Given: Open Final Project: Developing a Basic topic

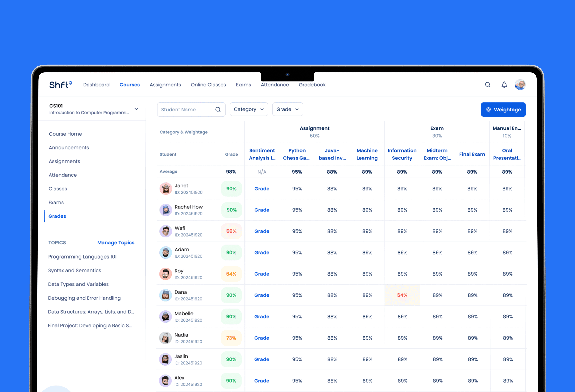Looking at the screenshot, I should pos(90,326).
